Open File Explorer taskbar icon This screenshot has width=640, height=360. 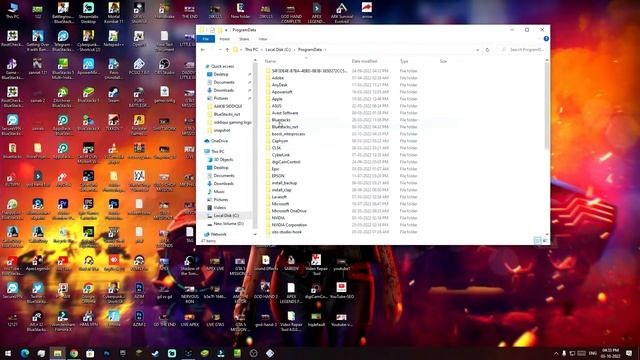58,353
